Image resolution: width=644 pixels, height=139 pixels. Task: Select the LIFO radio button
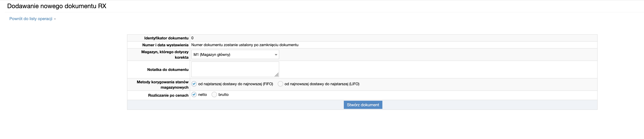point(280,84)
